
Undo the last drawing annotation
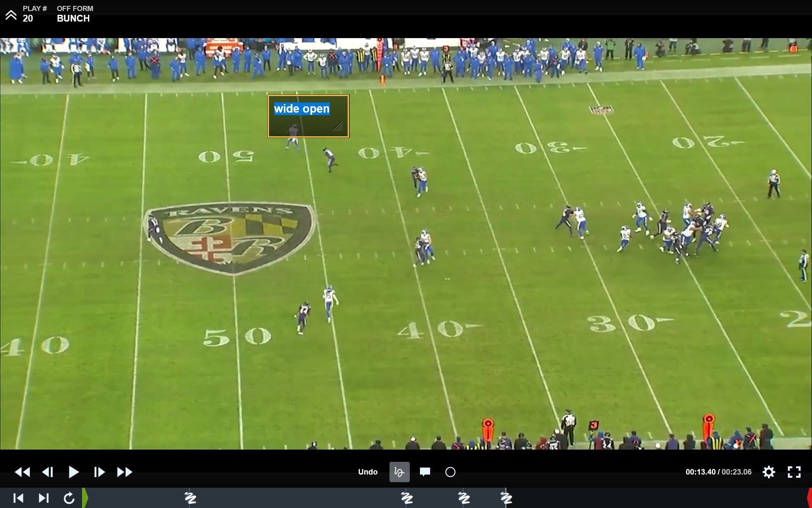[368, 472]
